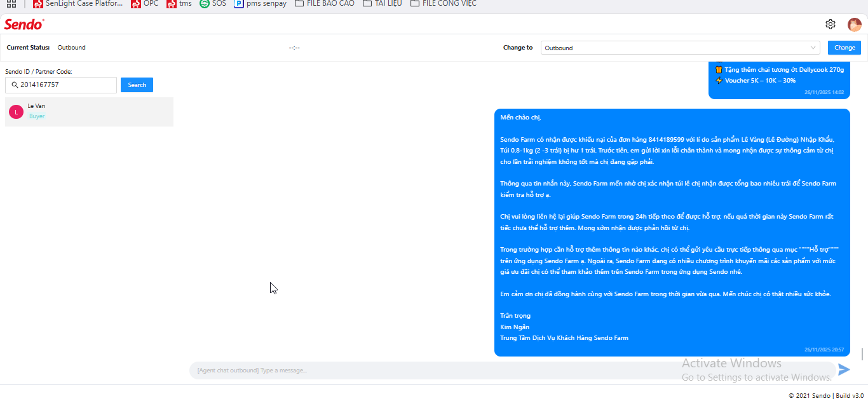Click the Sendo logo
The width and height of the screenshot is (868, 401).
24,24
